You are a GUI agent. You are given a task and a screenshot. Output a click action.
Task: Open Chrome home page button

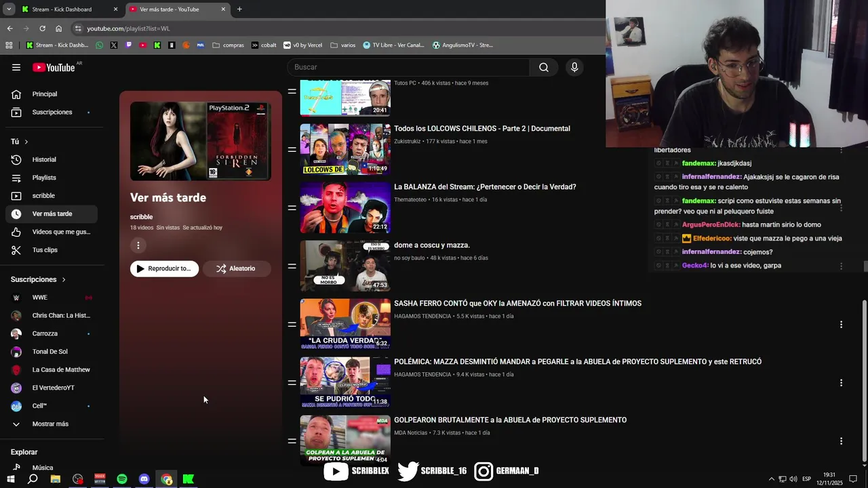(x=58, y=28)
